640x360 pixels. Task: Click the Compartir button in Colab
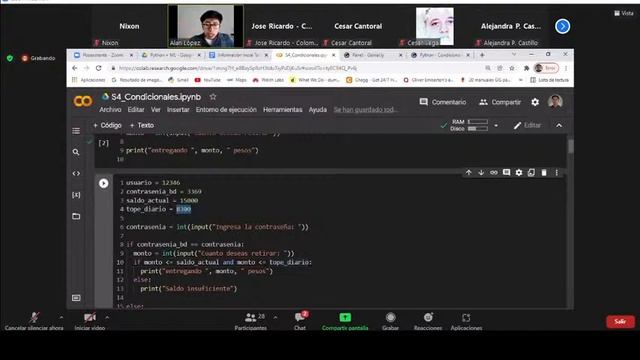coord(500,102)
